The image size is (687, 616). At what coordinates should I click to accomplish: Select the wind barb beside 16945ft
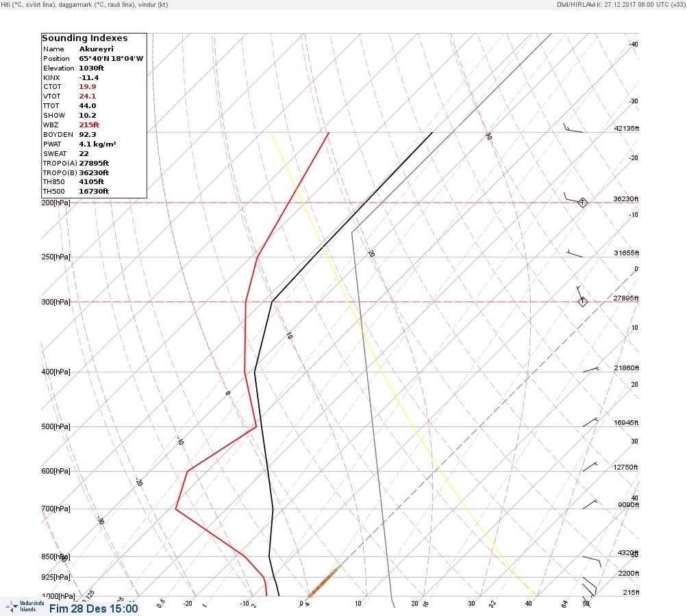pyautogui.click(x=590, y=422)
